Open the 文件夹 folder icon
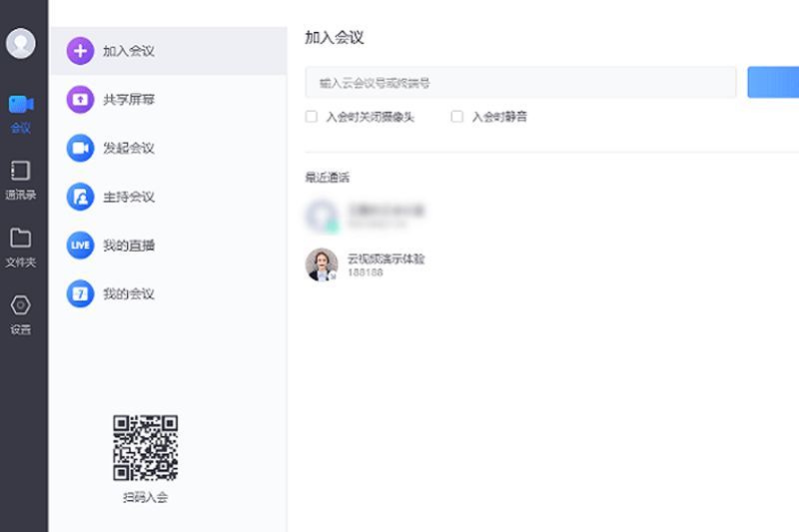This screenshot has height=532, width=799. (21, 238)
